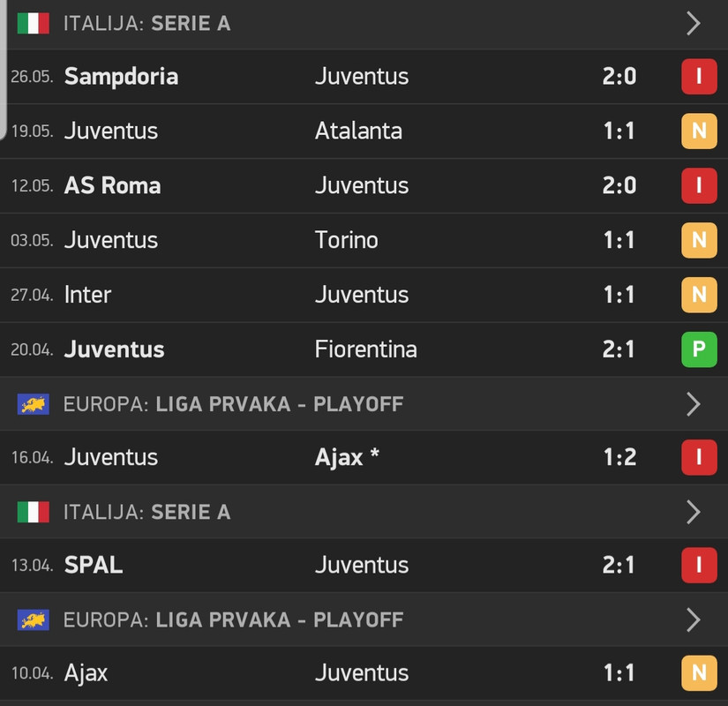Viewport: 728px width, 706px height.
Task: Open the Juventus vs Fiorentina 2:1 match
Action: 364,349
